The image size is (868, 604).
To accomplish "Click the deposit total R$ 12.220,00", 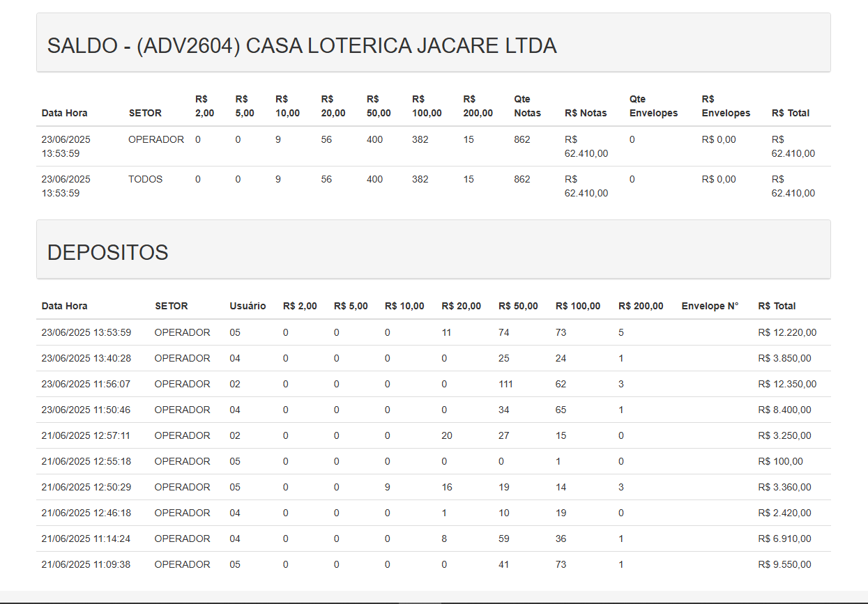I will tap(787, 332).
